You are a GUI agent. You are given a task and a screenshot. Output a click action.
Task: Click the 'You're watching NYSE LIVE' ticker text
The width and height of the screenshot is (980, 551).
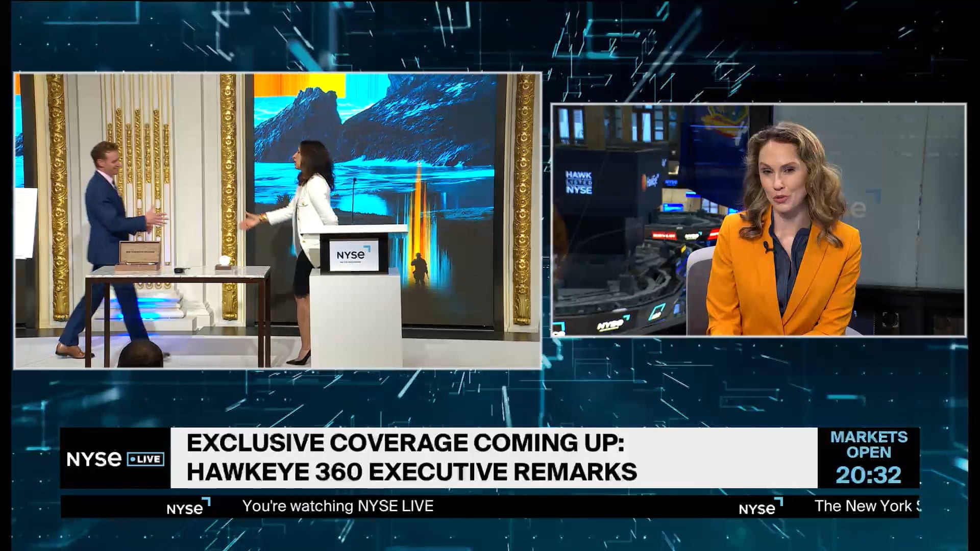coord(338,506)
